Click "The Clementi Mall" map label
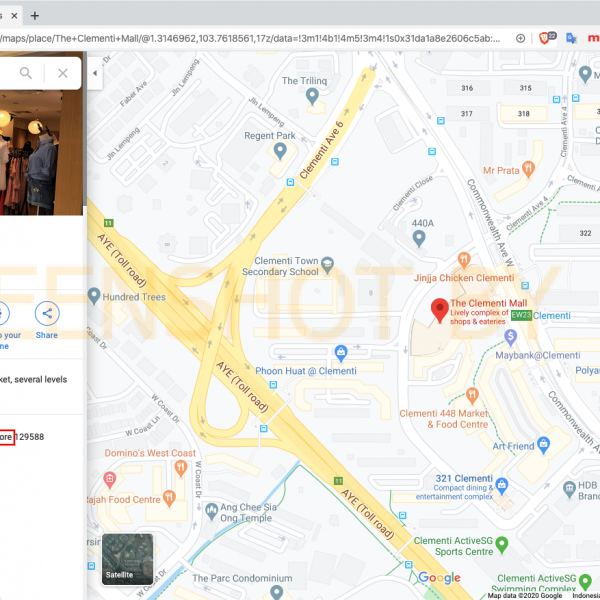This screenshot has height=600, width=600. click(489, 303)
